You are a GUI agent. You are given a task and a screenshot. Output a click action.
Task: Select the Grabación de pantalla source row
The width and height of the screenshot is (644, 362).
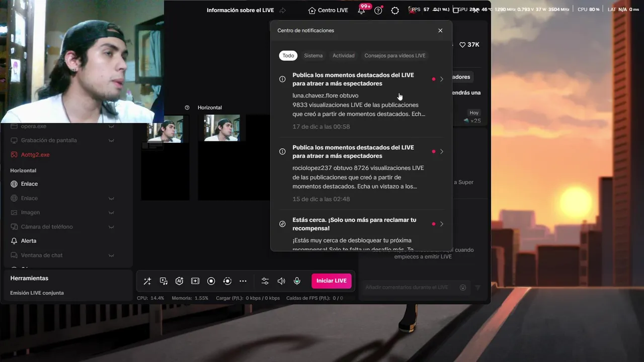point(68,140)
